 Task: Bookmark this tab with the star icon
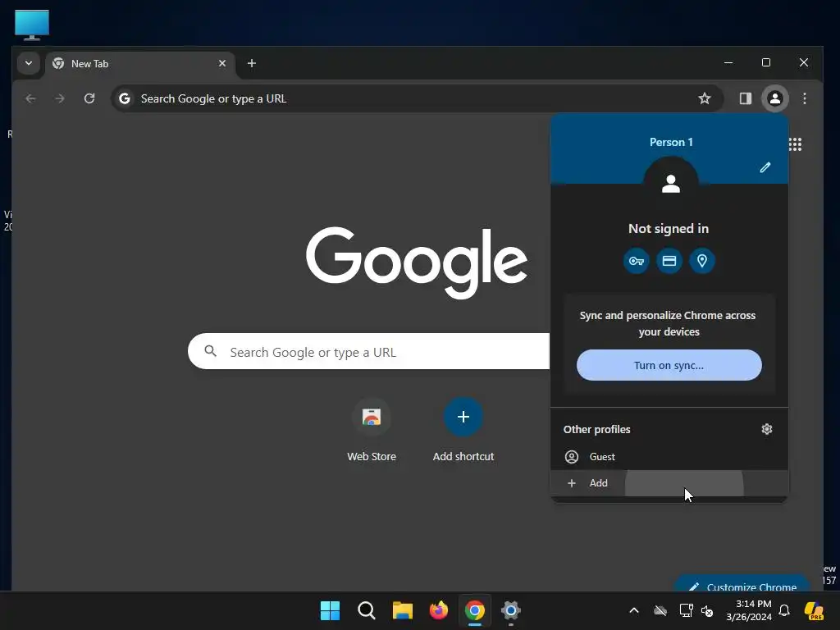705,98
